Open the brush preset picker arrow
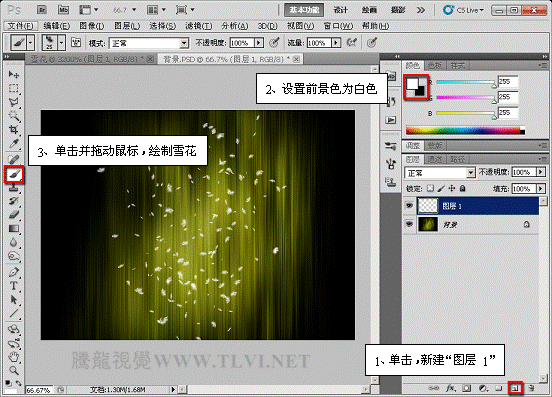Viewport: 552px width, 397px height. [x=62, y=43]
